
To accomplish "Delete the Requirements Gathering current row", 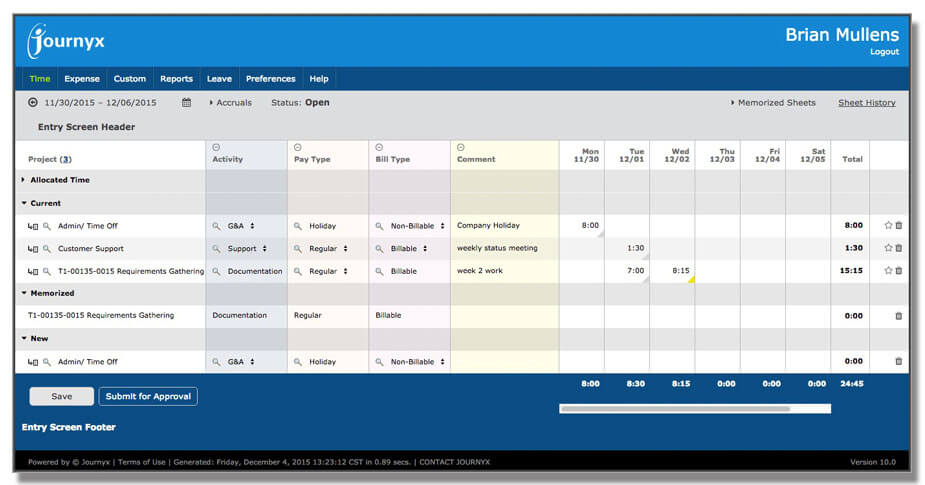I will click(898, 271).
